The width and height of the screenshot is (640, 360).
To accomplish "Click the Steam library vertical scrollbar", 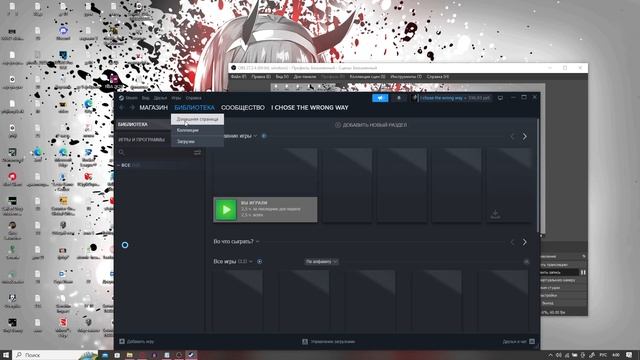I will click(539, 176).
